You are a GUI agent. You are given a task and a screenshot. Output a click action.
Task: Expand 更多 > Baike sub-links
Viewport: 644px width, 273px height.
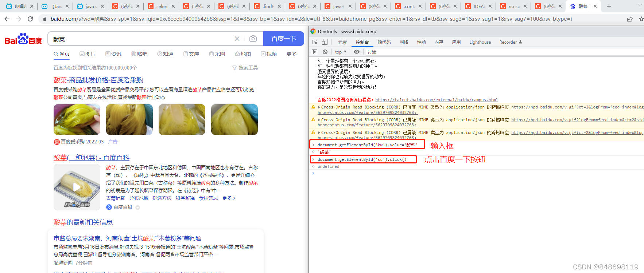229,198
